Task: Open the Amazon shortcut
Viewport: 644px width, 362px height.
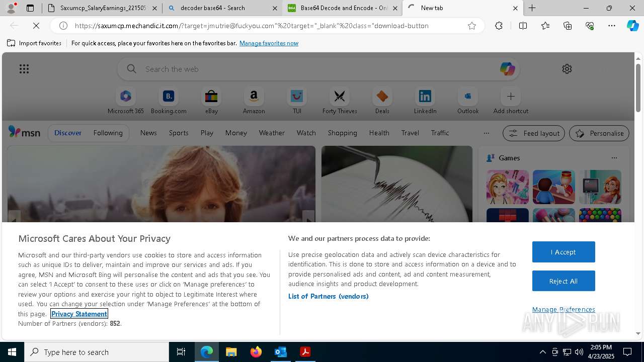Action: (254, 101)
